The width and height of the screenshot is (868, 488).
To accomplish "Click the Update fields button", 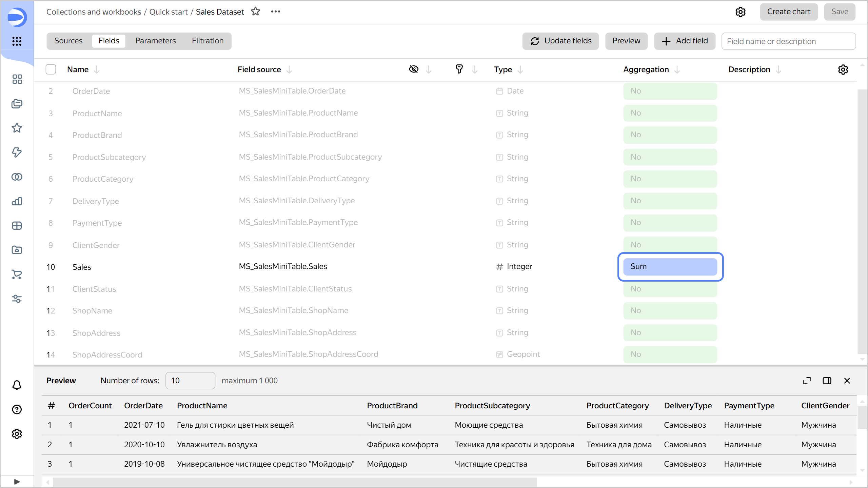I will tap(561, 41).
